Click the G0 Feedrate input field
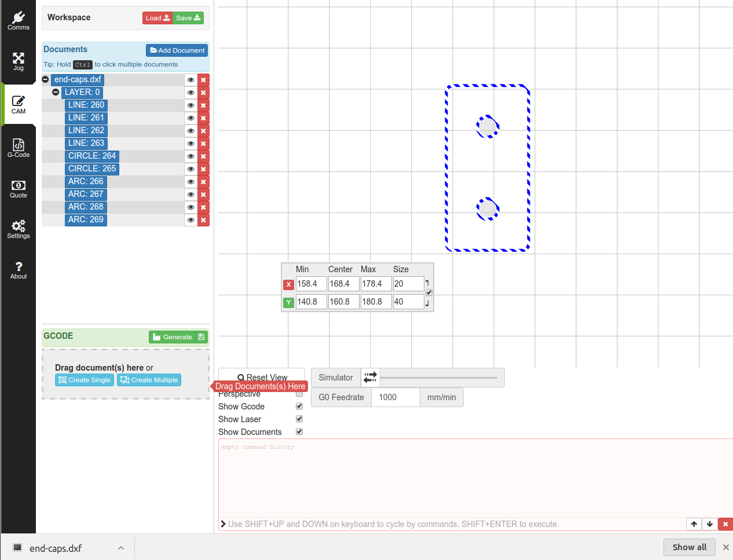Image resolution: width=733 pixels, height=560 pixels. [395, 397]
